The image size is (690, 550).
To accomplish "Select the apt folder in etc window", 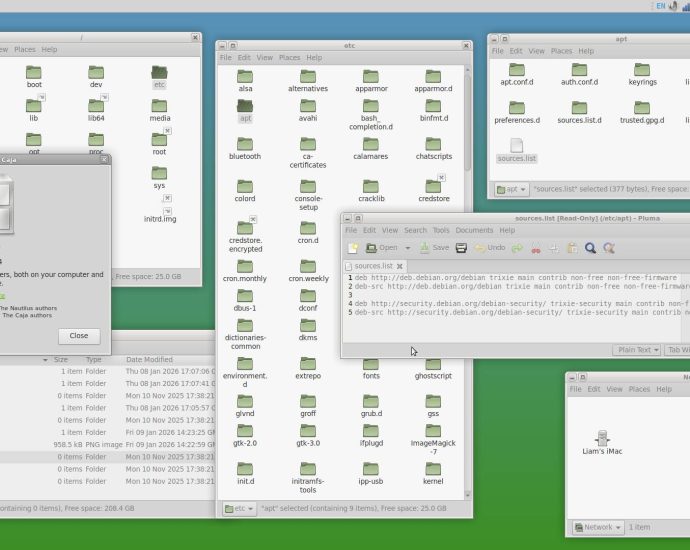I will coord(245,111).
